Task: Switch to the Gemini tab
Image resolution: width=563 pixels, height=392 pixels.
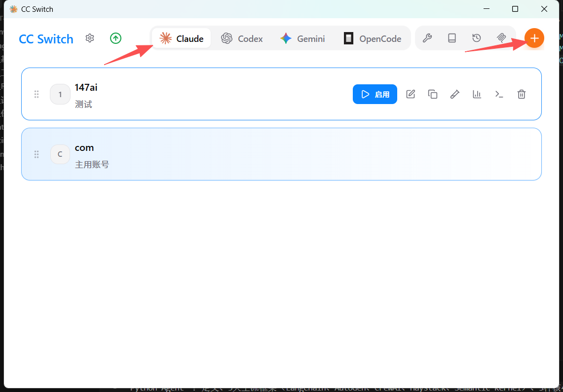Action: (302, 38)
